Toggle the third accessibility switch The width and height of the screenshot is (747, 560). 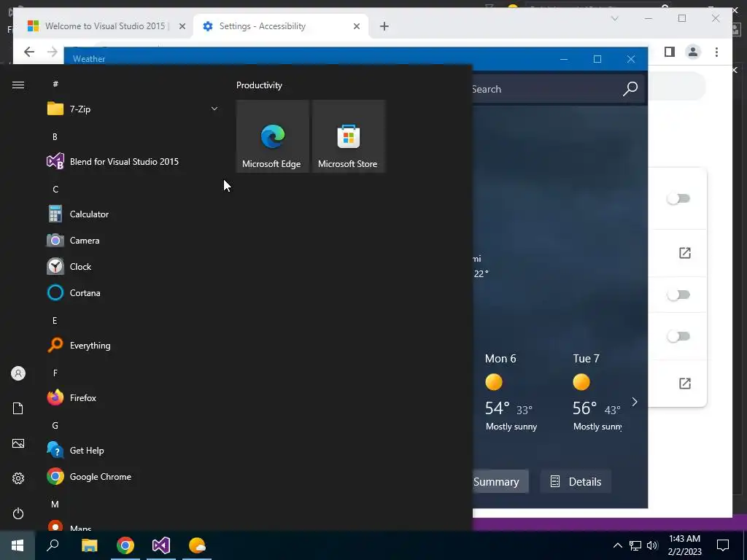coord(679,336)
